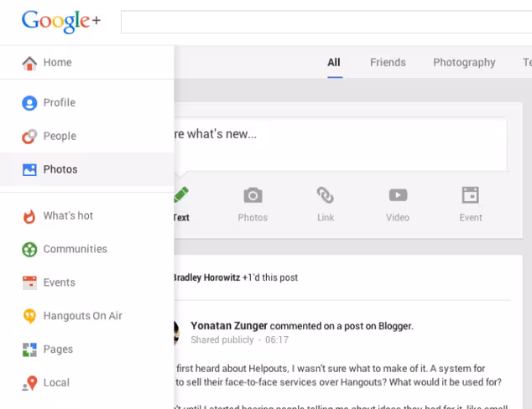The width and height of the screenshot is (532, 409).
Task: Click the 06:17 post timestamp
Action: coord(277,340)
